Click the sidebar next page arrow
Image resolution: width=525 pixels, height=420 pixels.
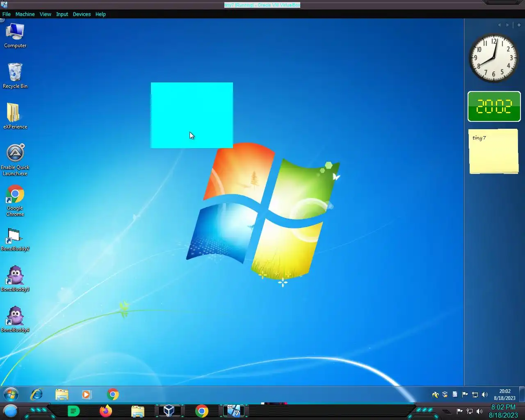coord(507,25)
